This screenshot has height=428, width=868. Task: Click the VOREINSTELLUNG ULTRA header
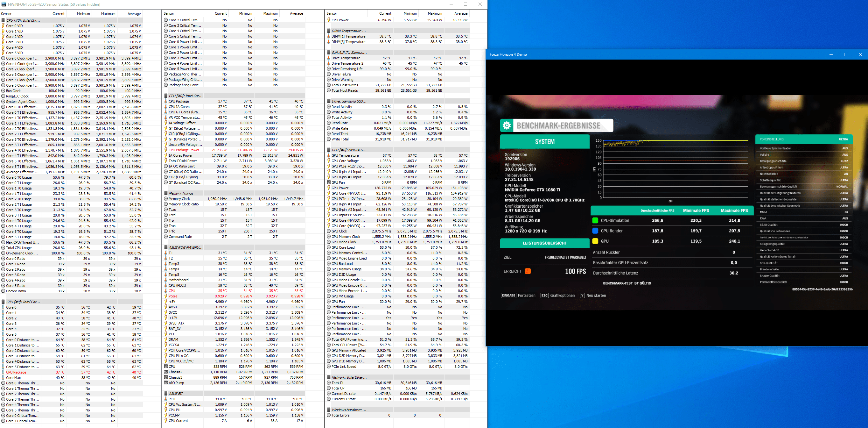[804, 139]
